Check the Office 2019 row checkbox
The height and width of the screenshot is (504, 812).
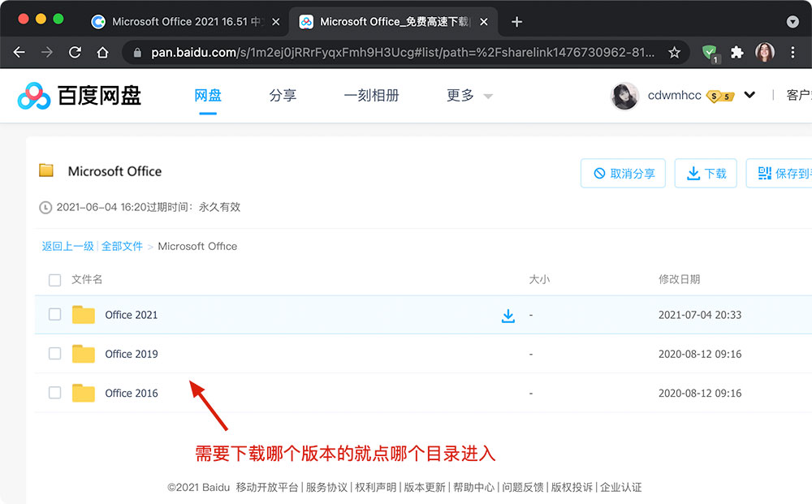[54, 353]
